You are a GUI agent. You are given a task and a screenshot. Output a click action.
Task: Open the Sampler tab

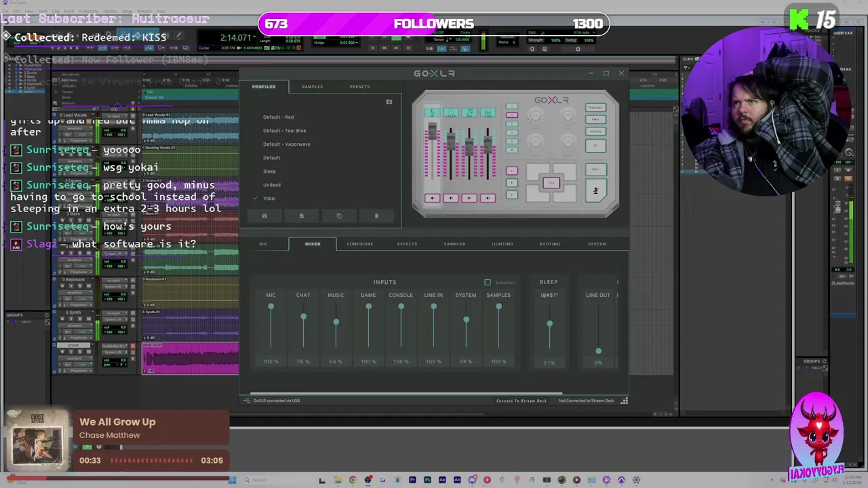(x=454, y=244)
